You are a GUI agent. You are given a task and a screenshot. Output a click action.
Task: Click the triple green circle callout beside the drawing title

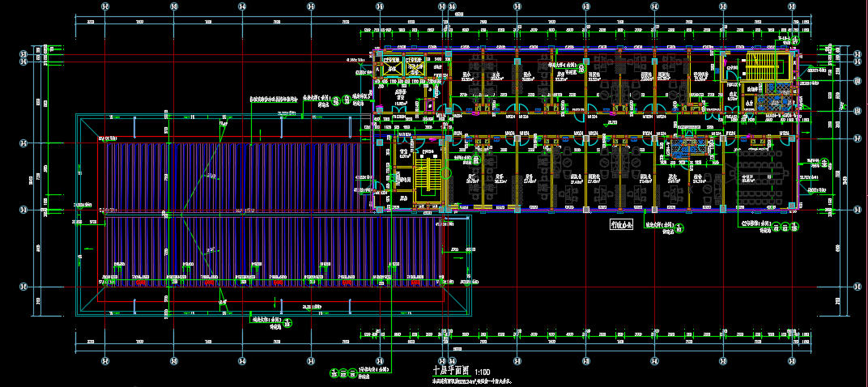(343, 372)
